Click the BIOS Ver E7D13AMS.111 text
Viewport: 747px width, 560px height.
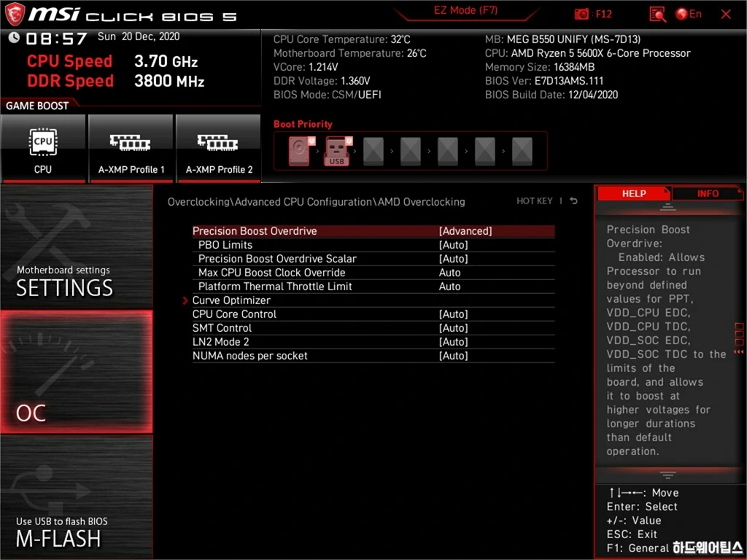pos(544,80)
